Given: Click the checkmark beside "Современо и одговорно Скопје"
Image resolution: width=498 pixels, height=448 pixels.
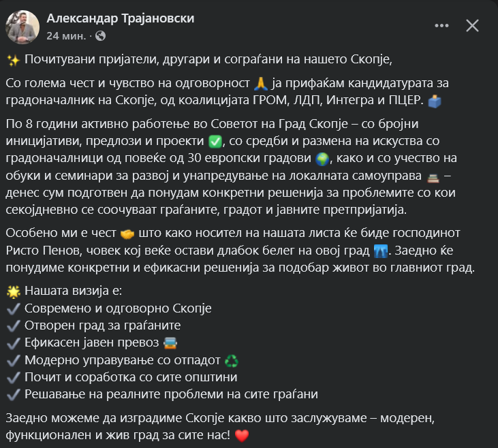Looking at the screenshot, I should (13, 308).
